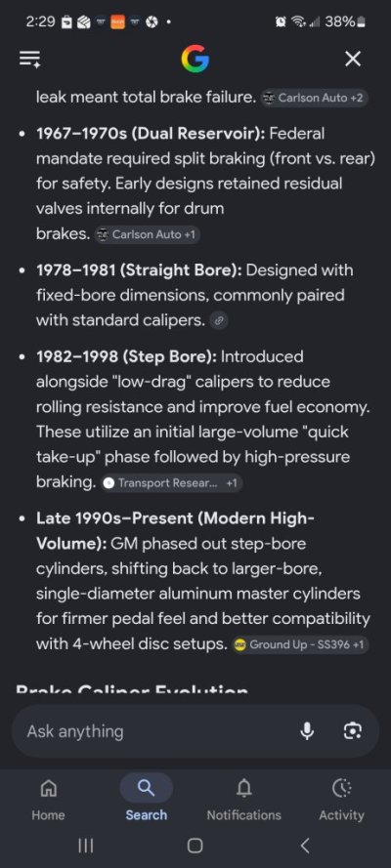Start voice search with microphone icon
The height and width of the screenshot is (868, 391).
click(306, 731)
